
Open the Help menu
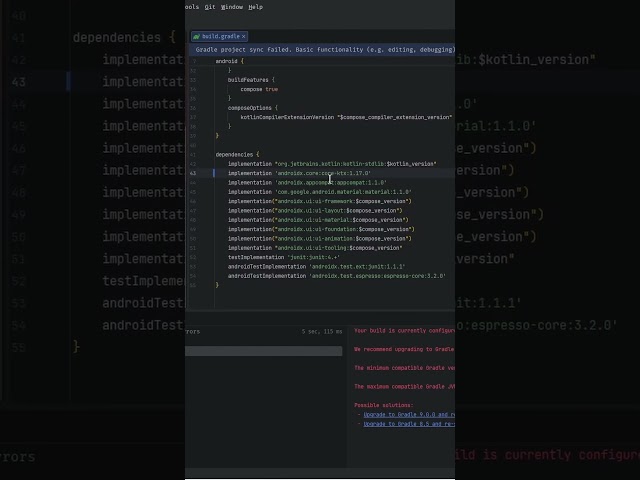(x=256, y=7)
